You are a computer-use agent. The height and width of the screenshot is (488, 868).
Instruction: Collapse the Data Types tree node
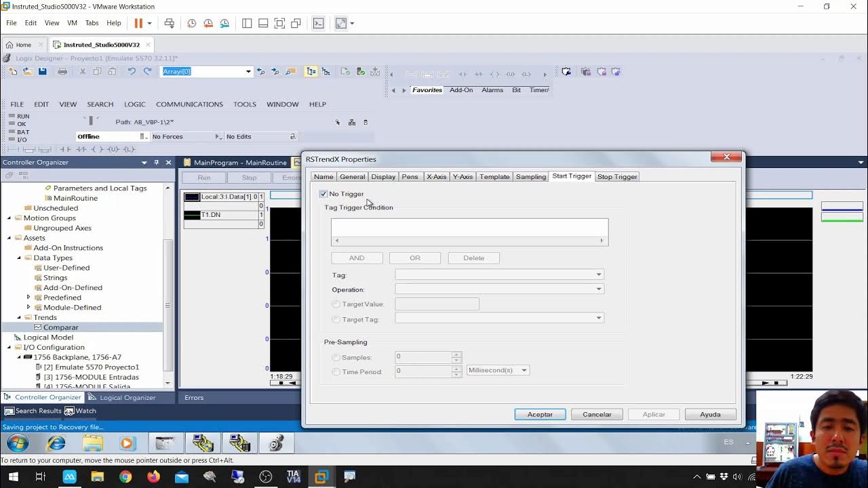pos(19,258)
